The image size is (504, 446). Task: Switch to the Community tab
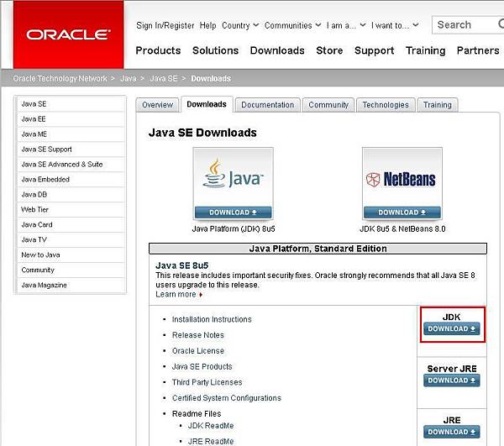328,105
